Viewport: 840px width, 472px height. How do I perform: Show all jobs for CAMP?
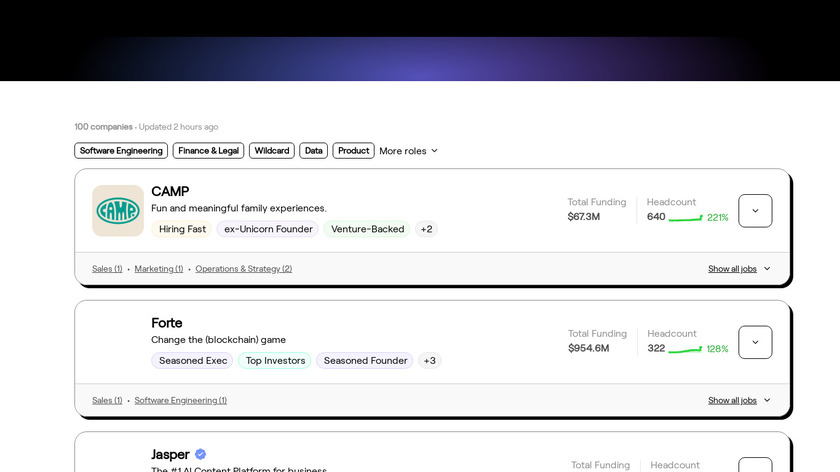pos(739,268)
